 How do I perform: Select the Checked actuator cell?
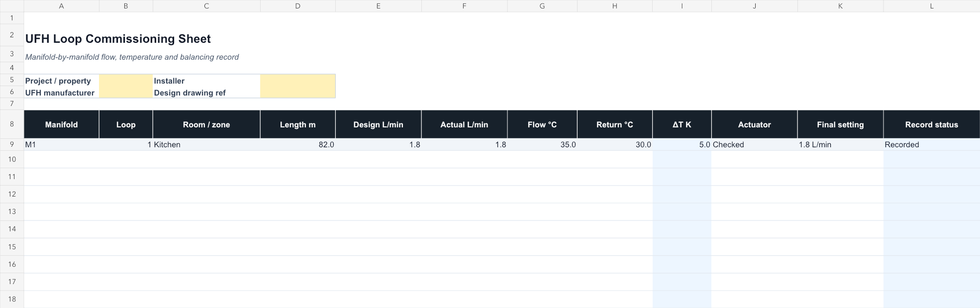pyautogui.click(x=755, y=145)
